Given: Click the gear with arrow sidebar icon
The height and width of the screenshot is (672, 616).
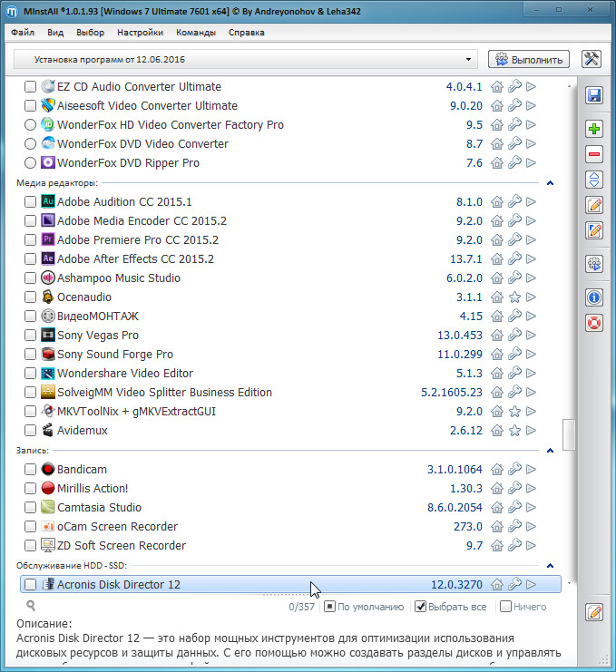Looking at the screenshot, I should point(594,264).
